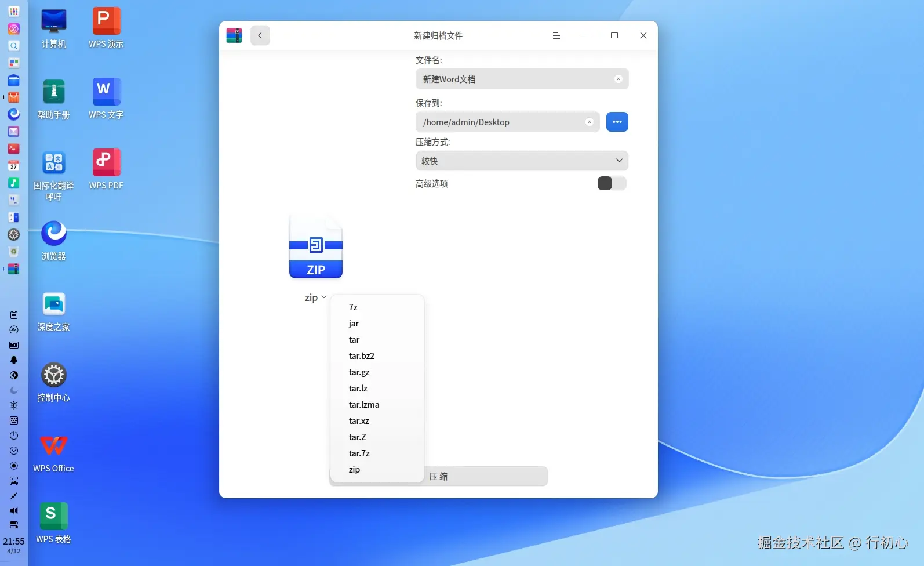This screenshot has height=566, width=924.
Task: Open the 帮助手册 desktop icon
Action: (x=54, y=99)
